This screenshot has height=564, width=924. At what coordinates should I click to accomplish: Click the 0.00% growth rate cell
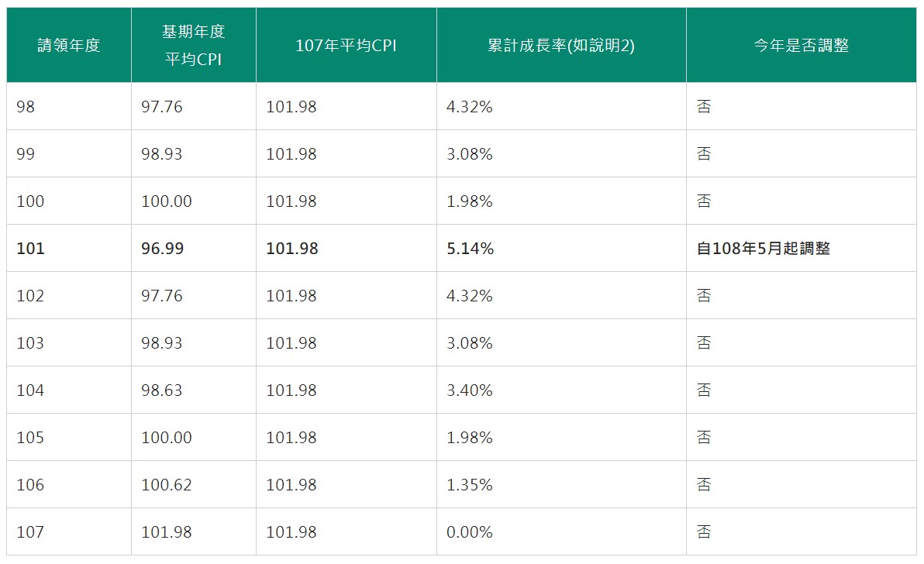click(x=470, y=532)
